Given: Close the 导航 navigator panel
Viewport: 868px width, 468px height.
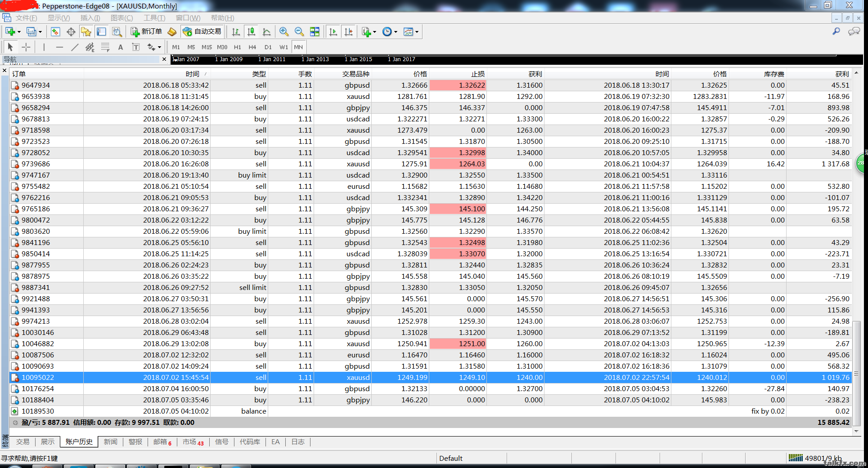Looking at the screenshot, I should pyautogui.click(x=164, y=59).
